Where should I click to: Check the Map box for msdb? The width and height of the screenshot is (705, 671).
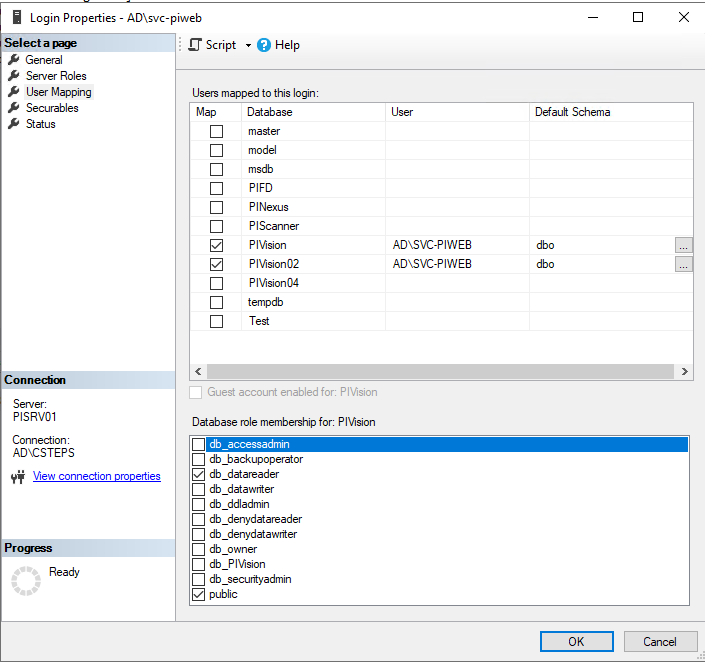coord(216,170)
